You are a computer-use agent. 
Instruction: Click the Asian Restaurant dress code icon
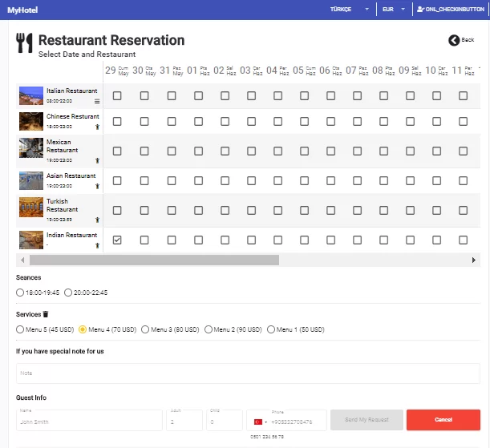pos(98,186)
